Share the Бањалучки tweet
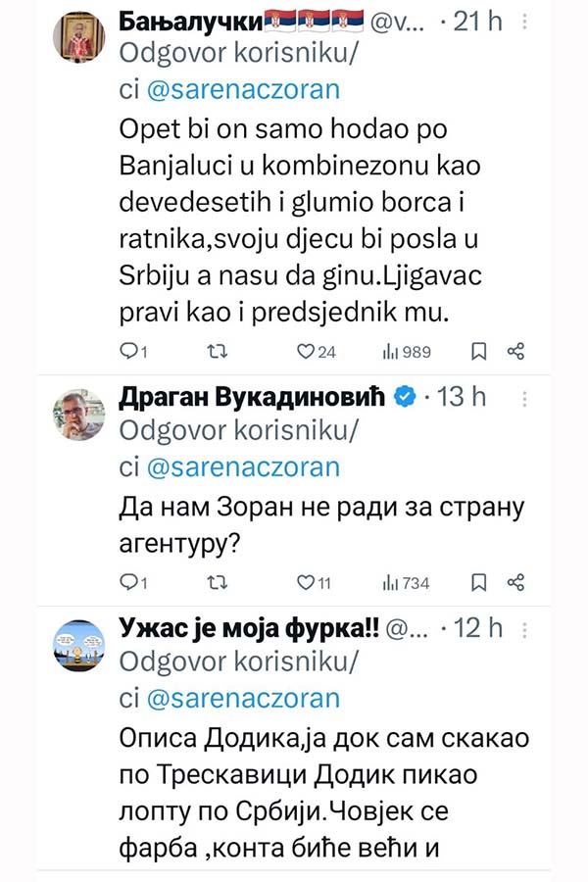The height and width of the screenshot is (882, 588). [516, 350]
